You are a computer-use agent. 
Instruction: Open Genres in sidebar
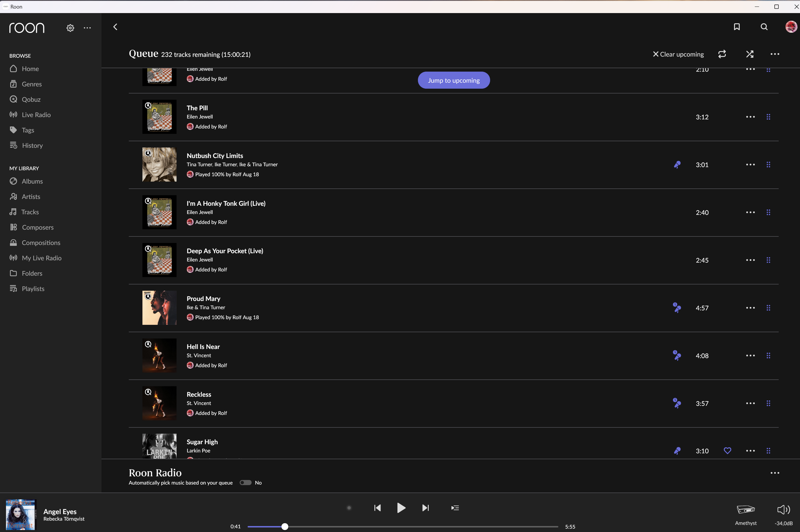[x=26, y=84]
